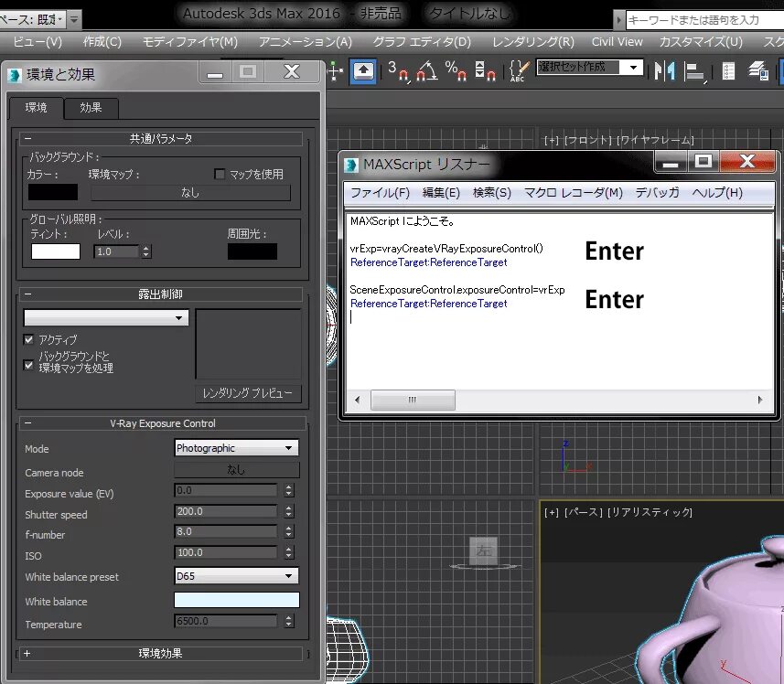This screenshot has width=784, height=684.
Task: Click select and manipulate pivot icon
Action: 335,71
